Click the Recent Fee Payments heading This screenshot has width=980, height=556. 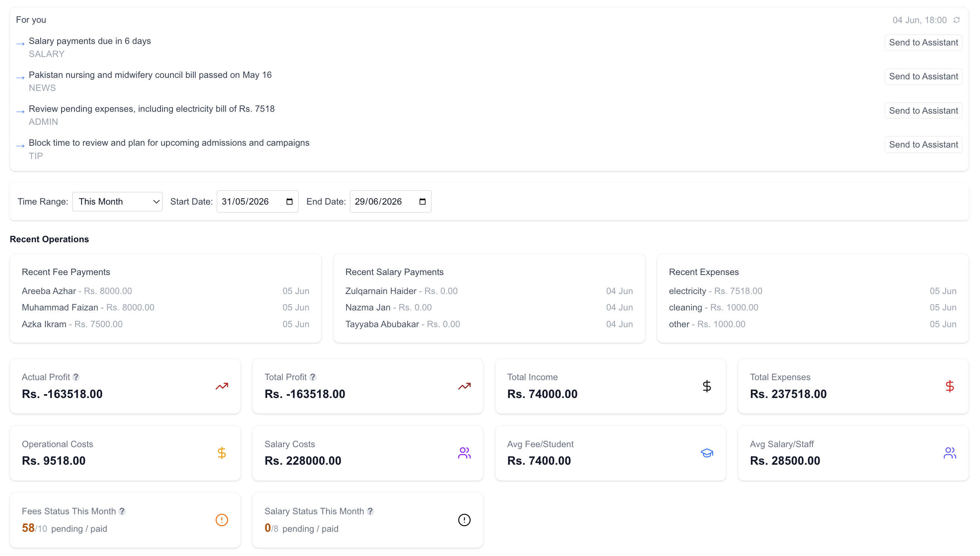point(66,272)
